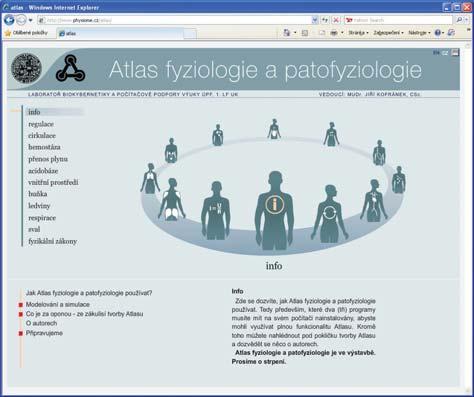Screen dimensions: 474x397
Task: Click the red Stop loading icon
Action: [336, 20]
